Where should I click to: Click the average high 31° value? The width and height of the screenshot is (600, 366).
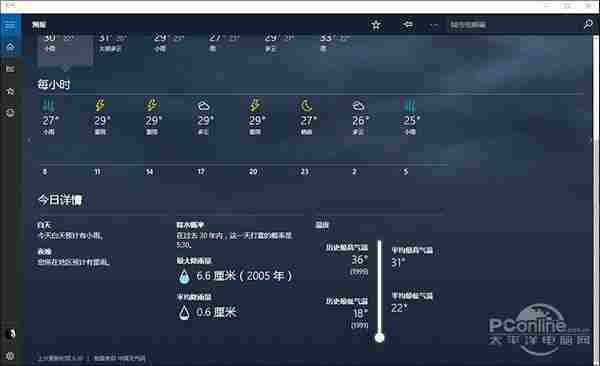pos(398,263)
